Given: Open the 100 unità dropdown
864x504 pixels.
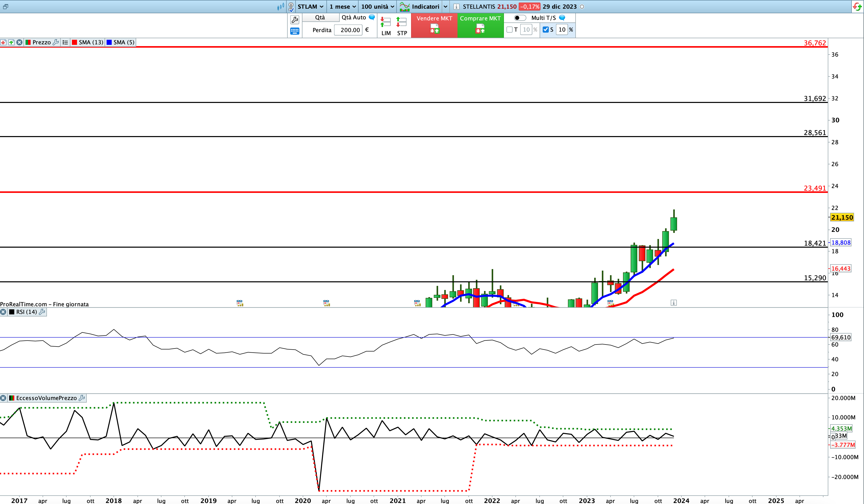Looking at the screenshot, I should point(377,7).
